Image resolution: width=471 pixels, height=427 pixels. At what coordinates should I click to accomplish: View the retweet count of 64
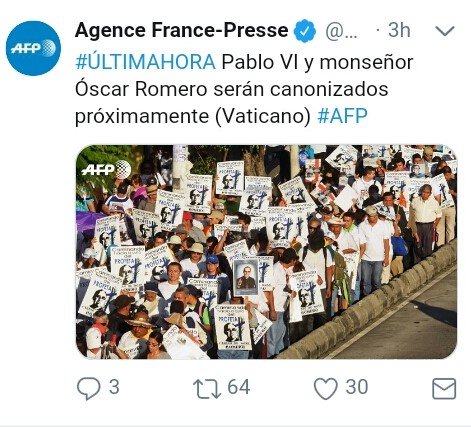pos(239,387)
